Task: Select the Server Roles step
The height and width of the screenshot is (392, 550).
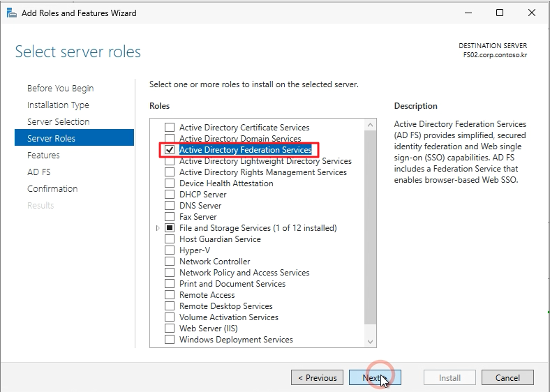Action: point(74,139)
